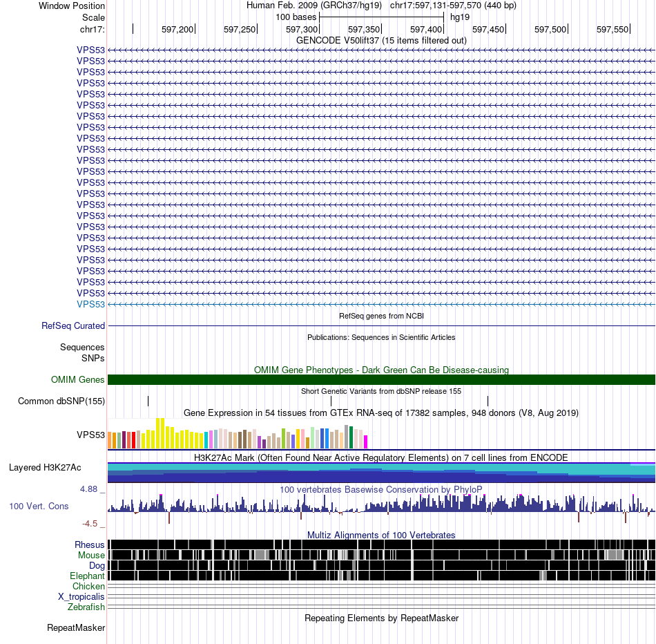Screen dimensions: 656x644
Task: Open Short Genetic Variants from dbSNP title
Action: pos(381,391)
